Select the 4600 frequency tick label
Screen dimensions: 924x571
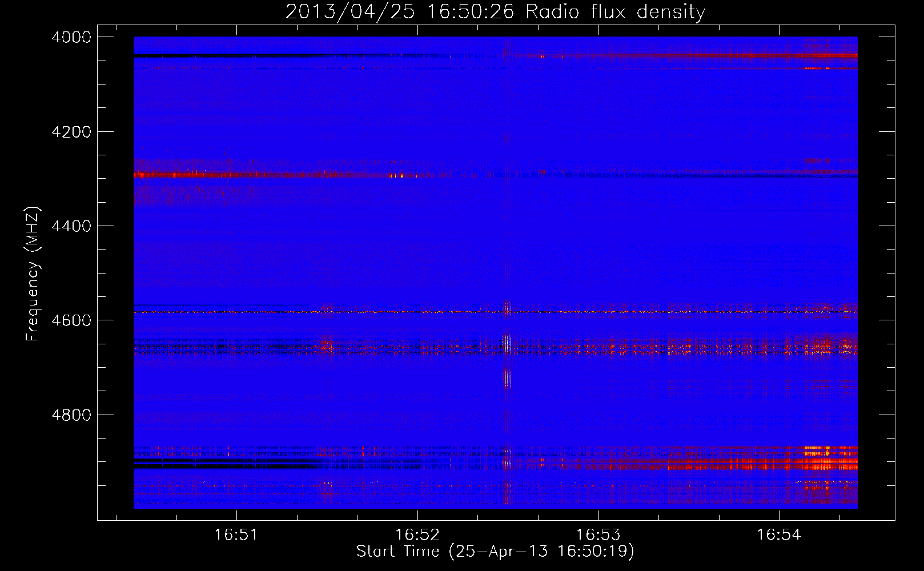click(71, 320)
